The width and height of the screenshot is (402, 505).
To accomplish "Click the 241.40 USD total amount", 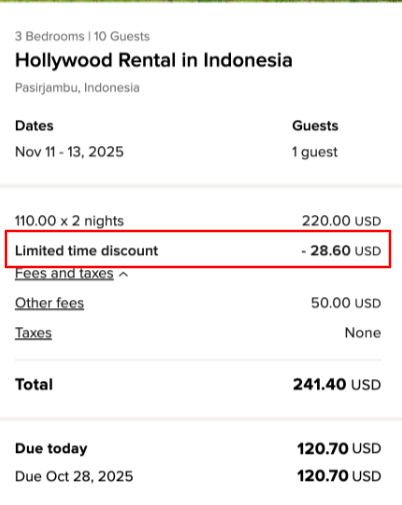I will click(x=337, y=385).
